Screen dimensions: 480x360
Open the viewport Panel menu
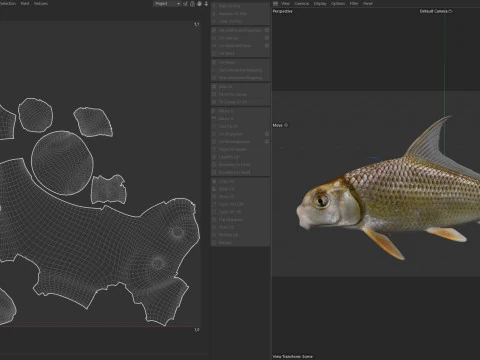pos(368,4)
